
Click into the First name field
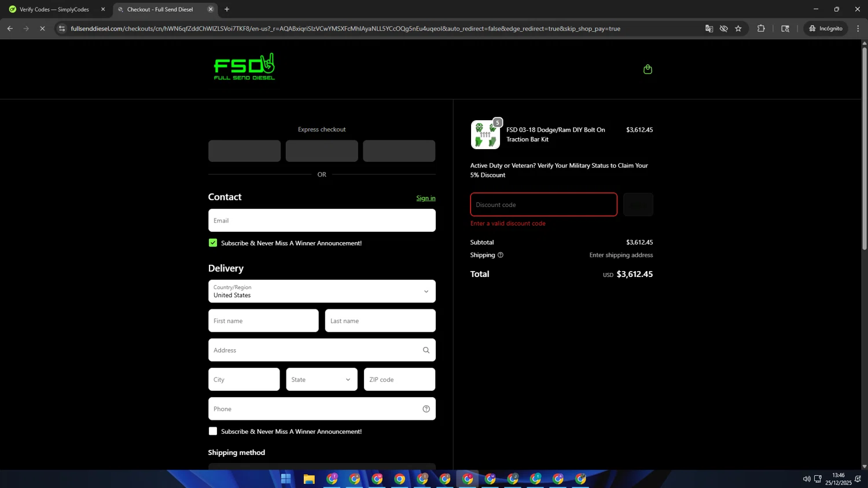(x=263, y=321)
